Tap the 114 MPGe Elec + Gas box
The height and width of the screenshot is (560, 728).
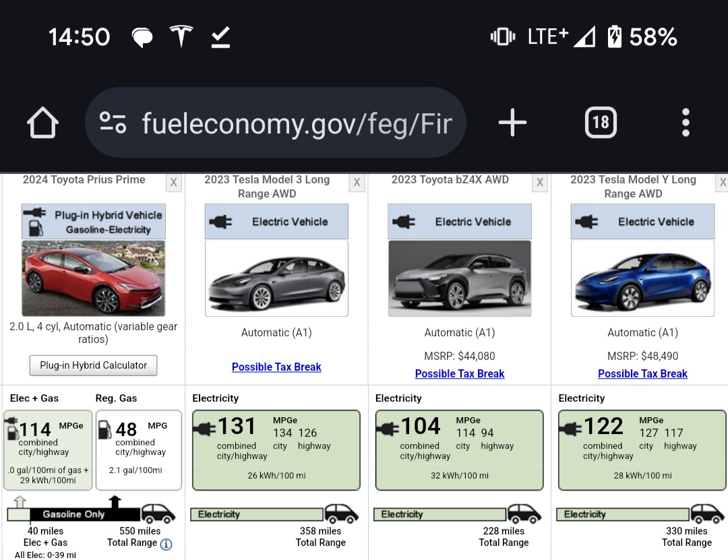[x=48, y=450]
